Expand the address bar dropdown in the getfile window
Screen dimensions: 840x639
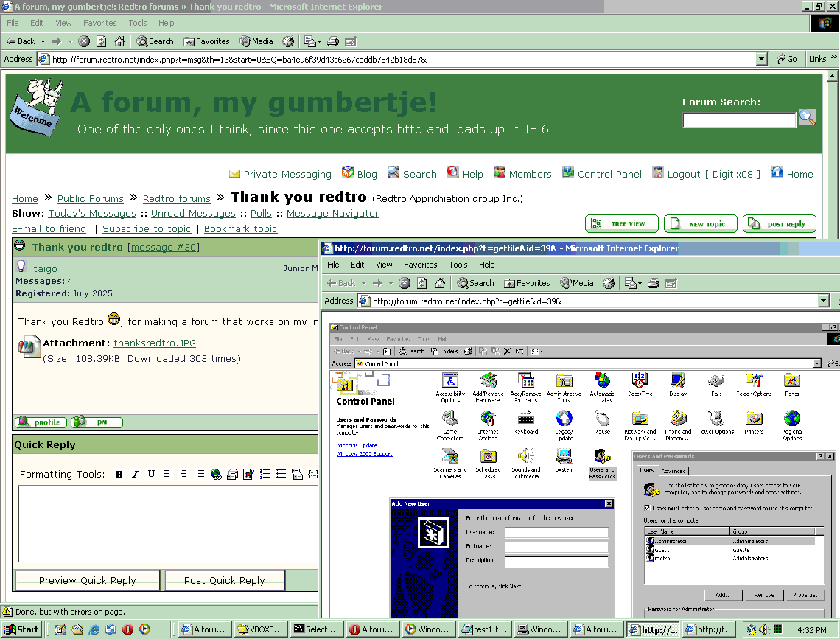[x=823, y=301]
